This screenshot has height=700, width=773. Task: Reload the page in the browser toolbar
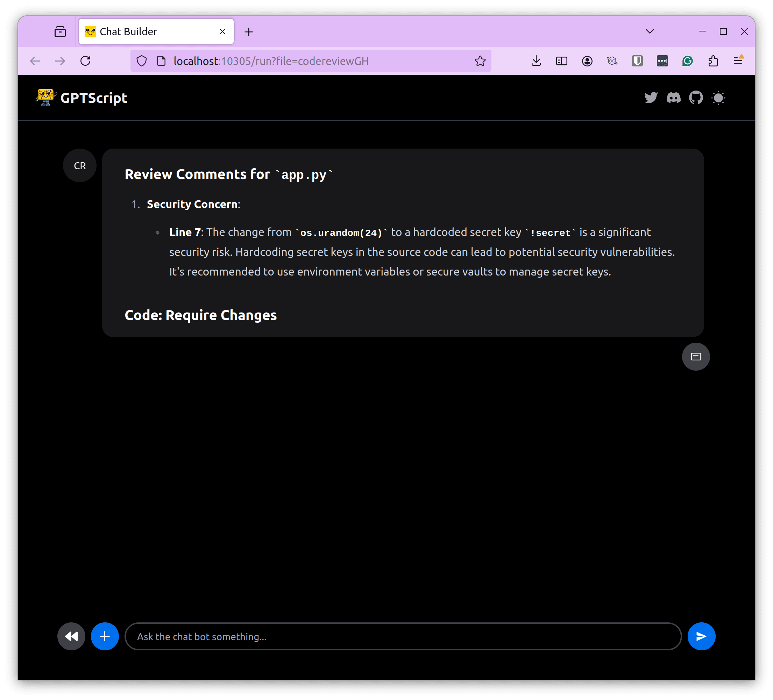85,61
